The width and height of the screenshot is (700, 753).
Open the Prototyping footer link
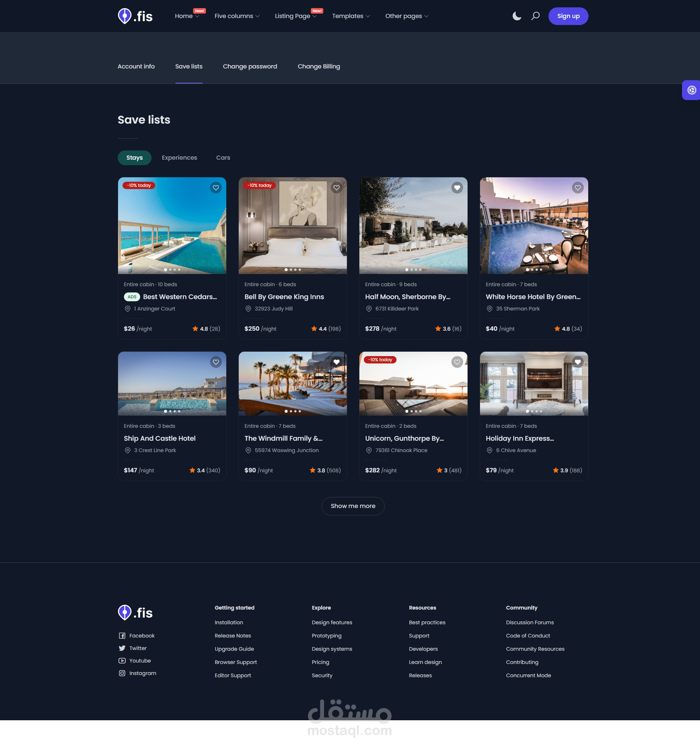tap(327, 636)
